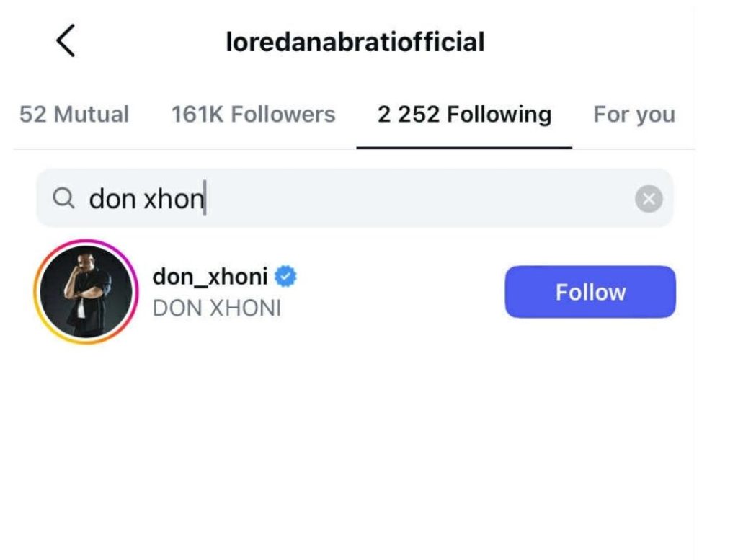Tap the 'Following' tab label text
This screenshot has width=738, height=560.
click(498, 115)
